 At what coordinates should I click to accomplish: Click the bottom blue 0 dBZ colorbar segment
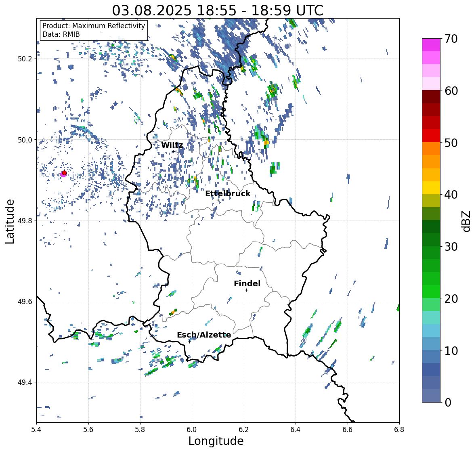[431, 395]
